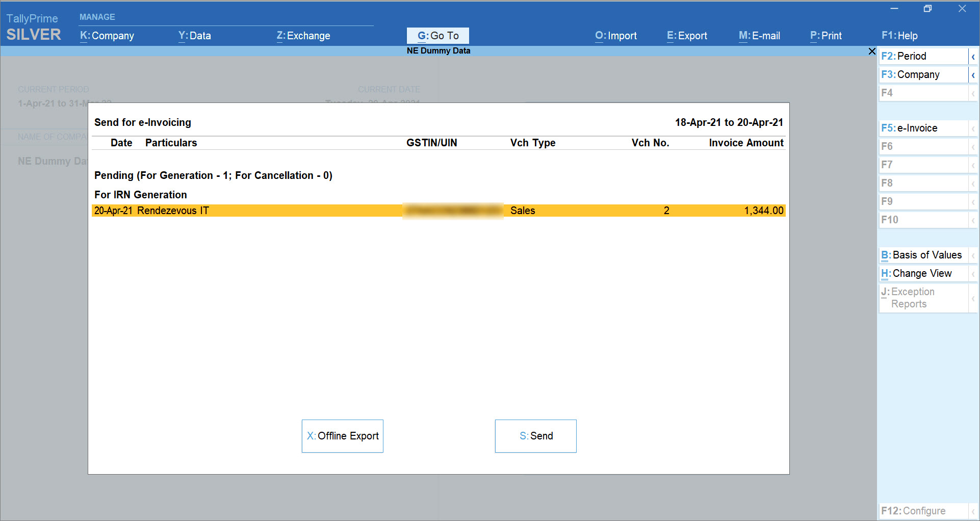Click B: Basis of Values
Screen dimensions: 980x521
click(923, 255)
